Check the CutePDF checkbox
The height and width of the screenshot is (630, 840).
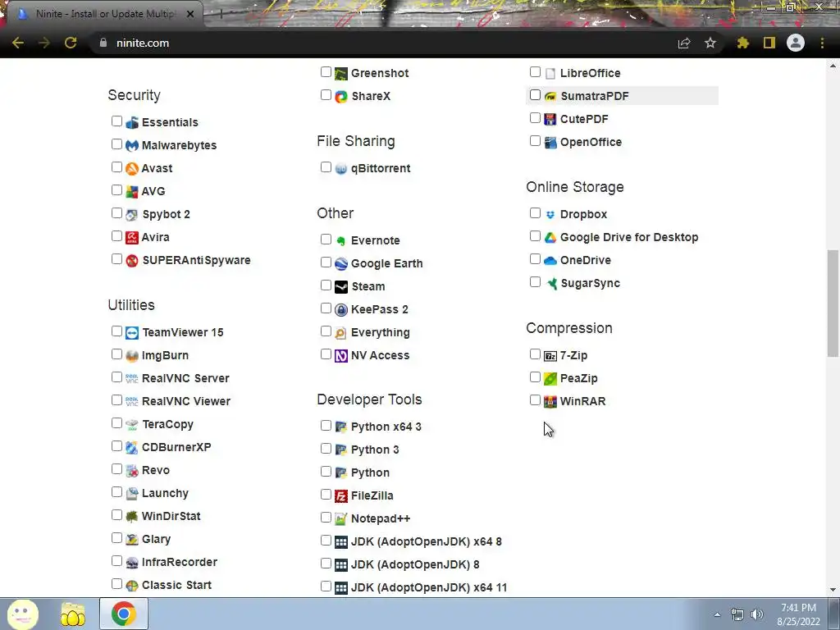[535, 118]
